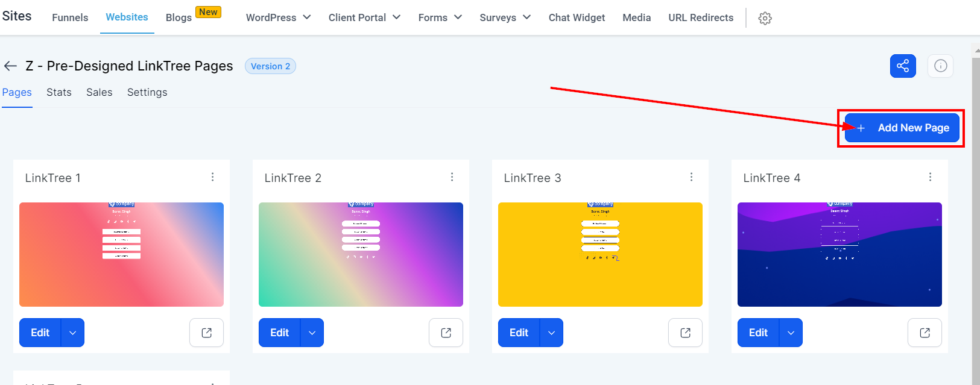This screenshot has width=980, height=385.
Task: Click the Version 2 badge
Action: (270, 66)
